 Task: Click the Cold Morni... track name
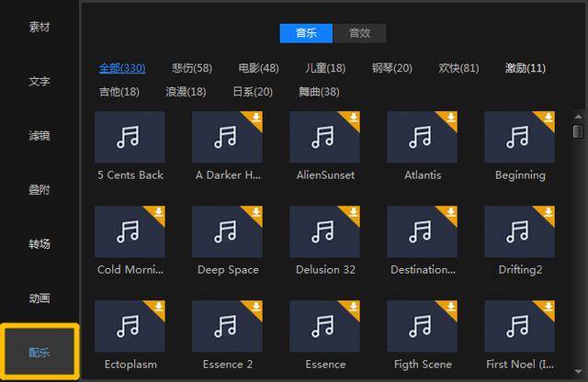coord(130,270)
